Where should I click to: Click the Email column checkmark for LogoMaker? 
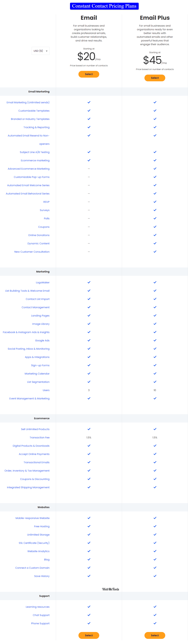point(89,282)
